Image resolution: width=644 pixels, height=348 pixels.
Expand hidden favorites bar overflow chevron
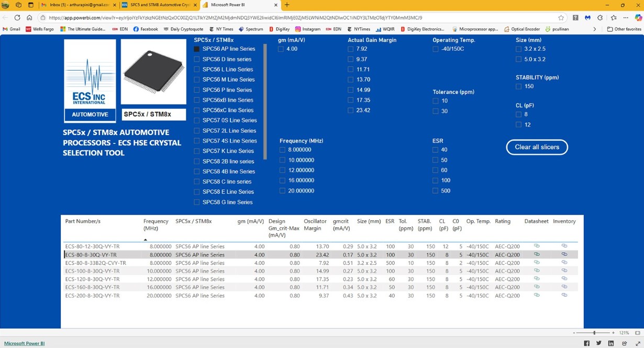(x=594, y=29)
